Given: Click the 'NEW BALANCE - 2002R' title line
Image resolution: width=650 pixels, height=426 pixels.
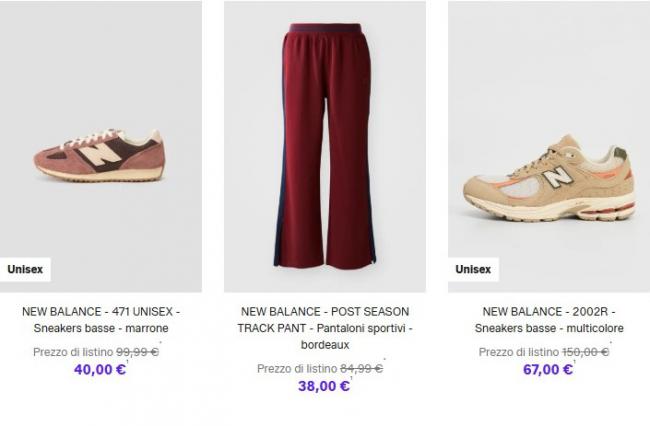Looking at the screenshot, I should pos(548,311).
